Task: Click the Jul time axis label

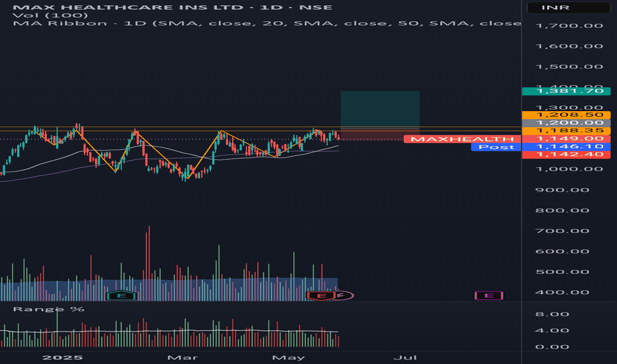Action: coord(405,357)
